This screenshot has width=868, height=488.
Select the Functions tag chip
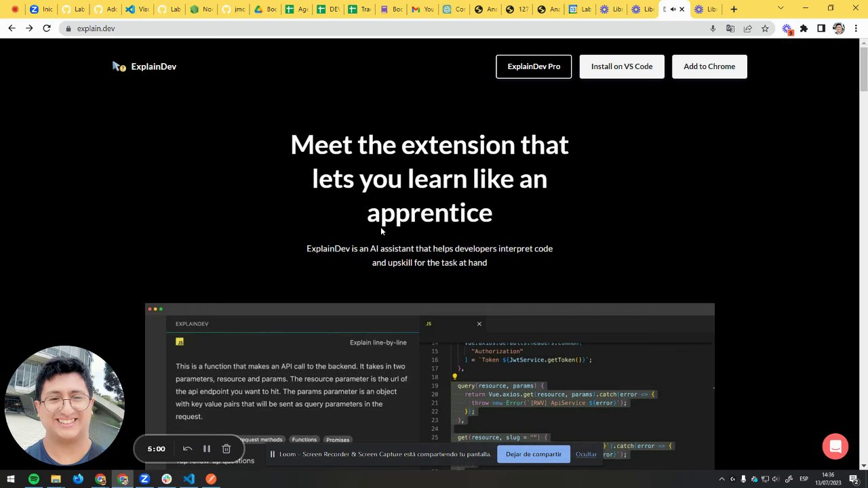click(304, 440)
